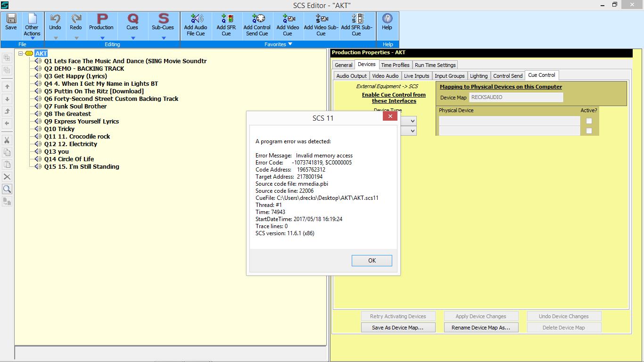644x362 pixels.
Task: Click the Device Map name field
Action: pyautogui.click(x=516, y=97)
